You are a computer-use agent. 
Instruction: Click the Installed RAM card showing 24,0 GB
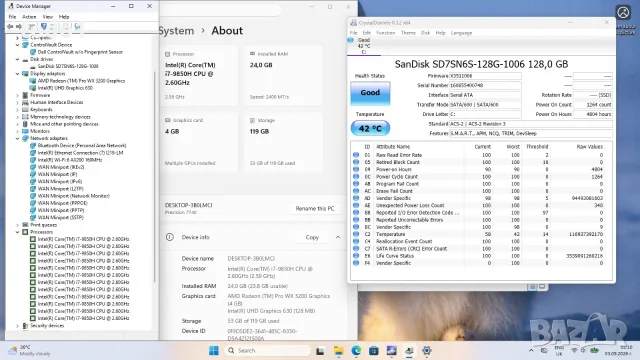coord(283,76)
